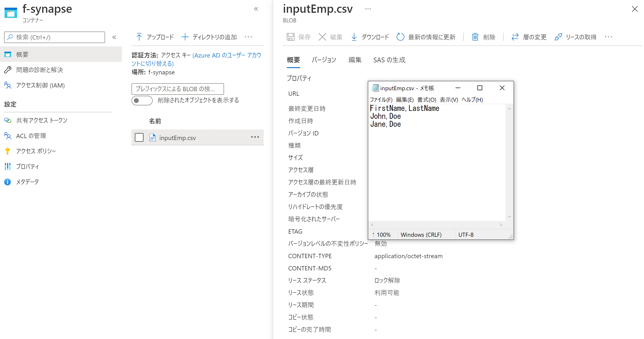Screen dimensions: 644x339
Task: Click ディレクトリの追加 button
Action: coord(209,37)
